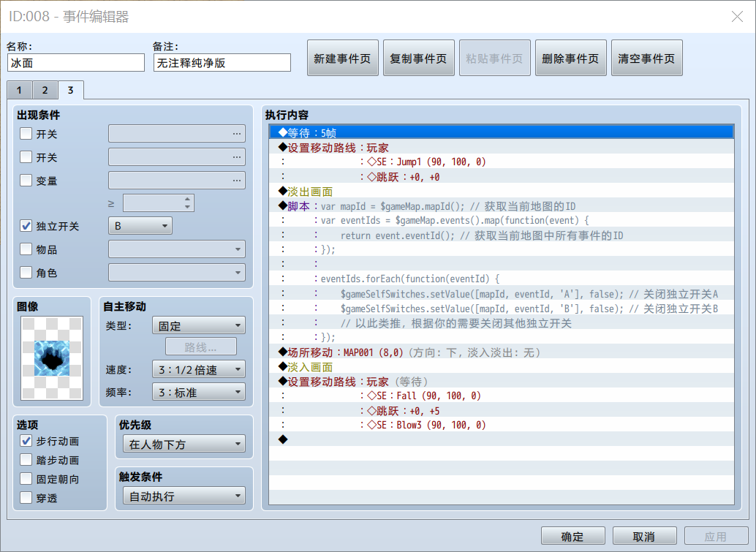Select the SE Blow3 command line

[502, 426]
